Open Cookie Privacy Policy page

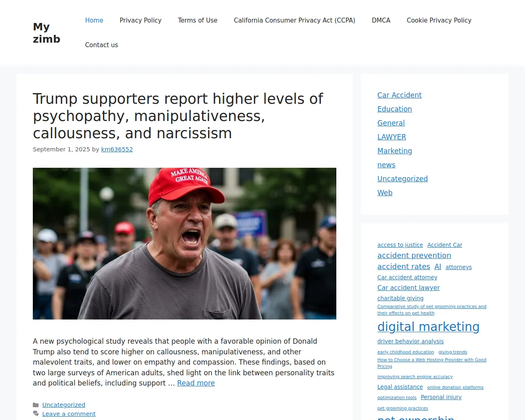[439, 21]
